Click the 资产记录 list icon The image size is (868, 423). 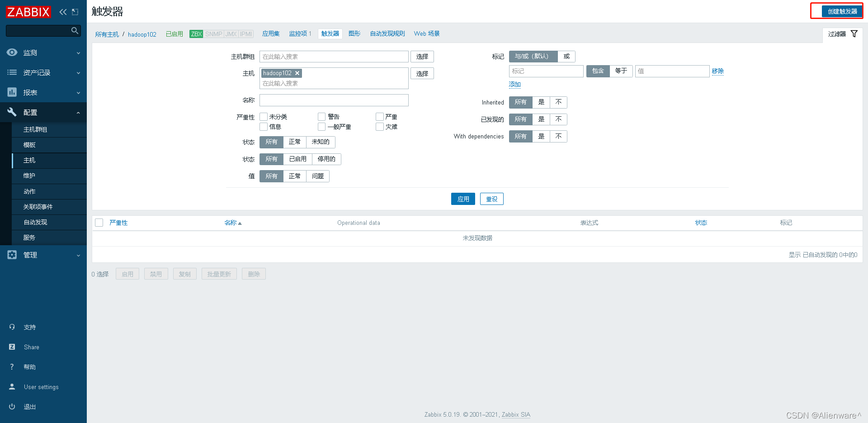pyautogui.click(x=12, y=72)
